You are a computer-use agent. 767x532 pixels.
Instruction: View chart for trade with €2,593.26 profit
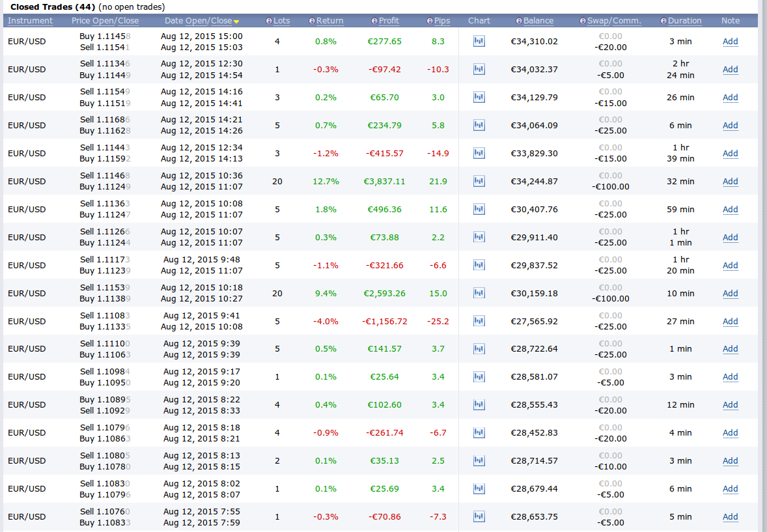pyautogui.click(x=479, y=293)
